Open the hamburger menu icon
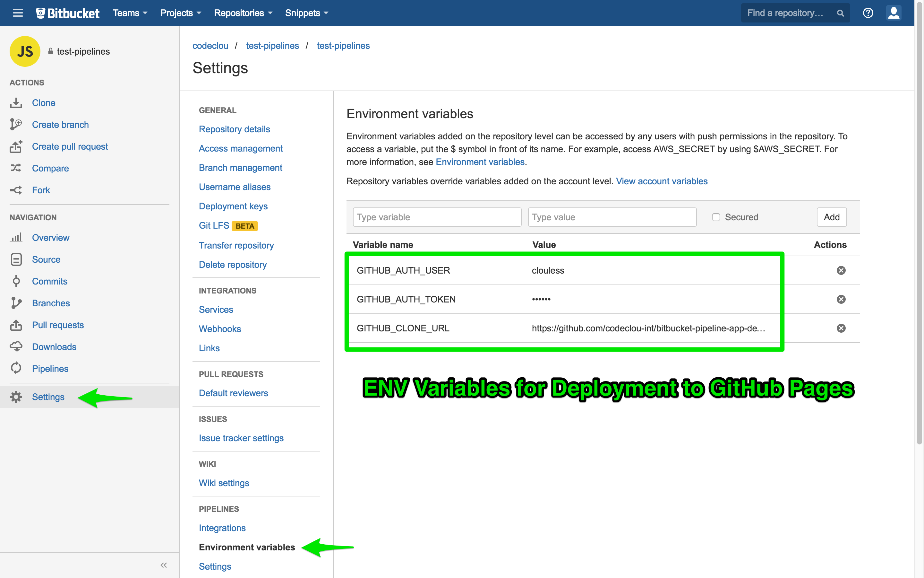Screen dimensions: 924x578 point(18,13)
